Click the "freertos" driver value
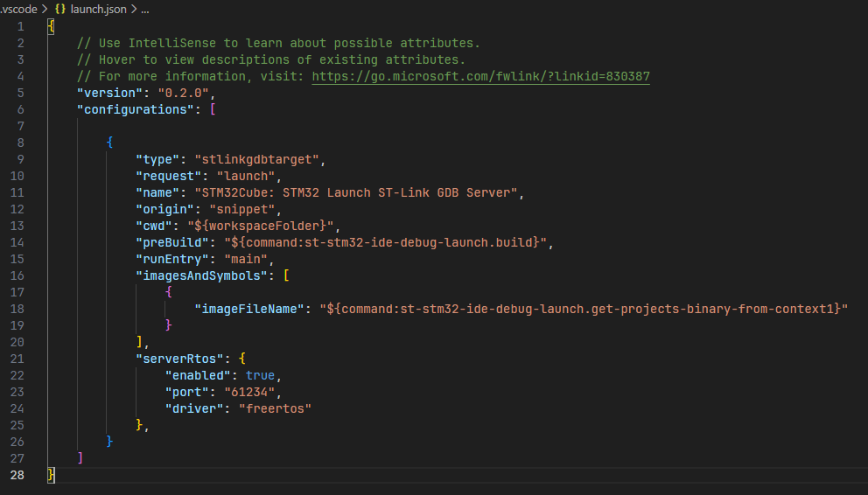Viewport: 868px width, 495px height. (275, 408)
